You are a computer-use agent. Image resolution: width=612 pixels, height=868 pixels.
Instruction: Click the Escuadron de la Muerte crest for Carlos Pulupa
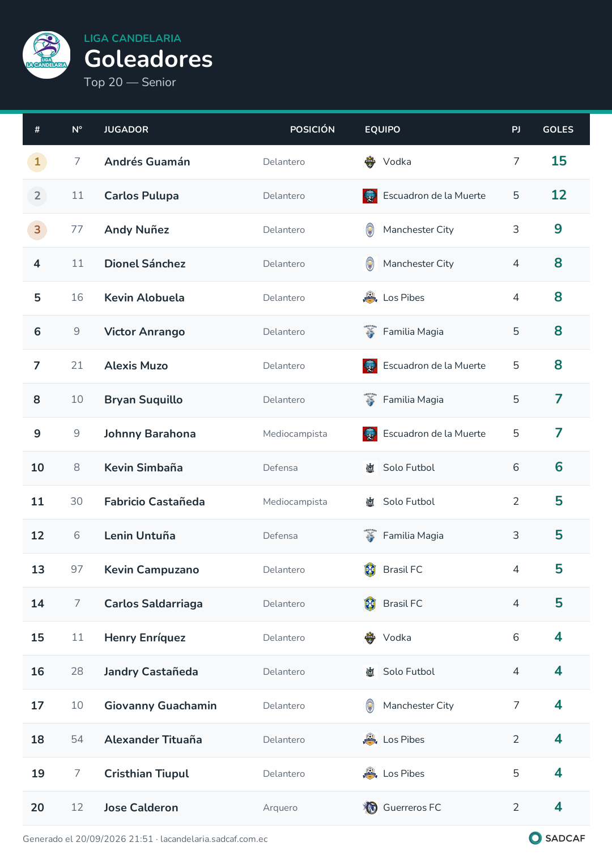click(370, 196)
